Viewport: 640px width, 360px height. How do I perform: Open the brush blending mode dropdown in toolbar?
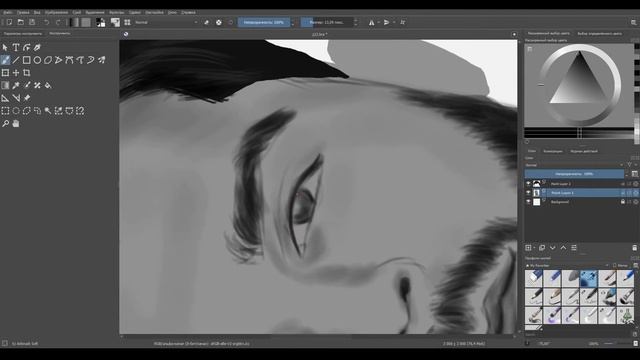pyautogui.click(x=166, y=22)
